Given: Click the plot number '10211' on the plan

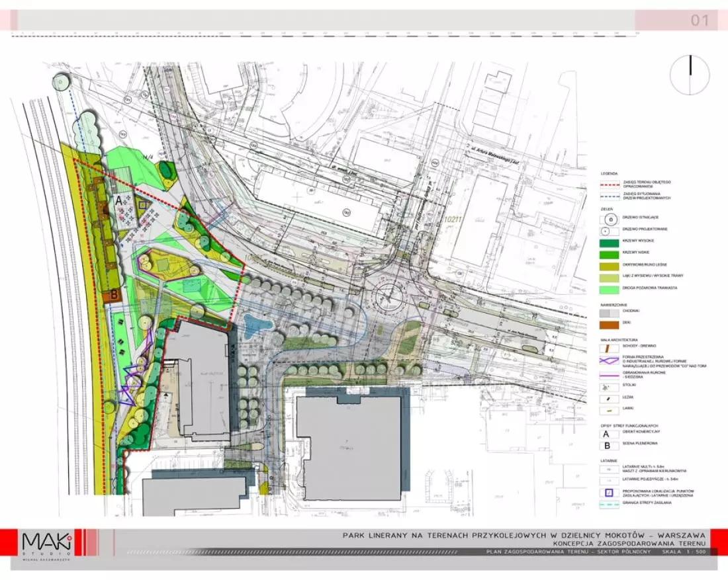Looking at the screenshot, I should [x=452, y=218].
